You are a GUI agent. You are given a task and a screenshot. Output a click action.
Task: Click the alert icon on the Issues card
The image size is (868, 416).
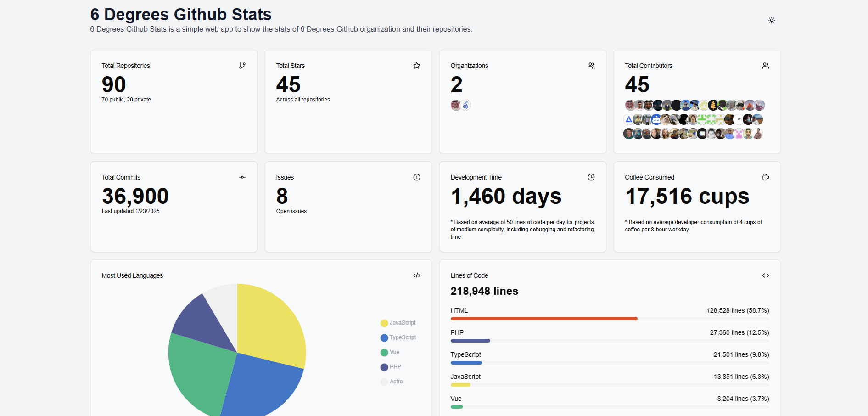coord(416,177)
